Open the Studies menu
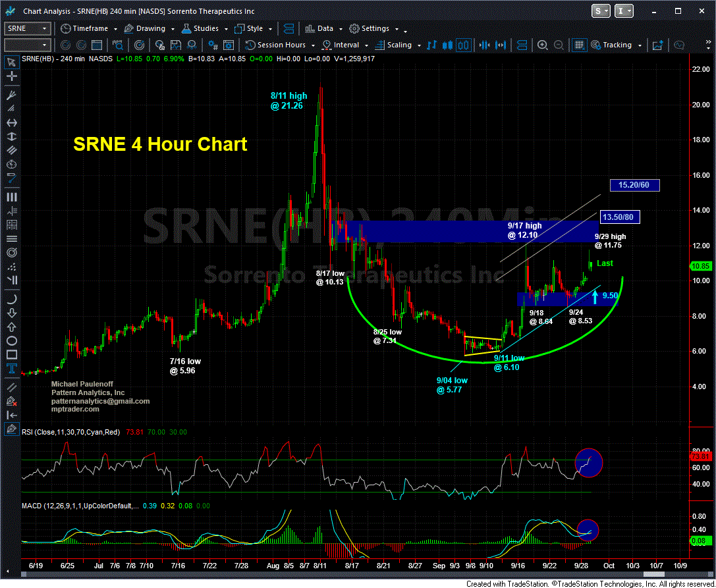Image resolution: width=716 pixels, height=588 pixels. (x=205, y=28)
